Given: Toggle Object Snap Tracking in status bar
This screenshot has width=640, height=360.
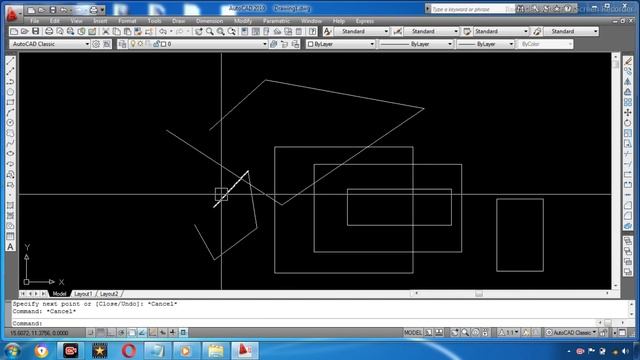Looking at the screenshot, I should [142, 333].
